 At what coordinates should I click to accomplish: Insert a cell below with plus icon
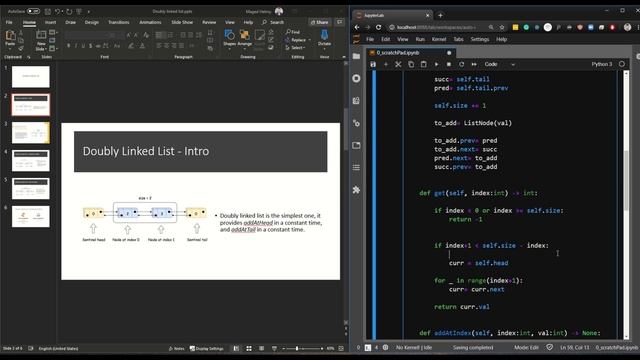[x=385, y=64]
